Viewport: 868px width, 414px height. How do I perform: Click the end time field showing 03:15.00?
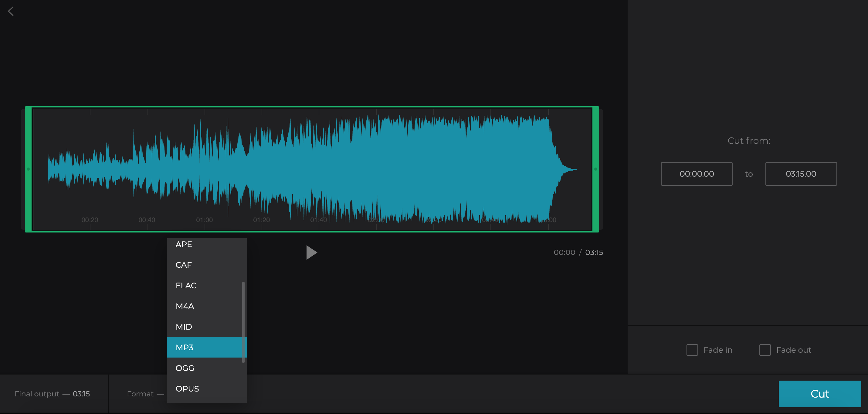tap(801, 174)
